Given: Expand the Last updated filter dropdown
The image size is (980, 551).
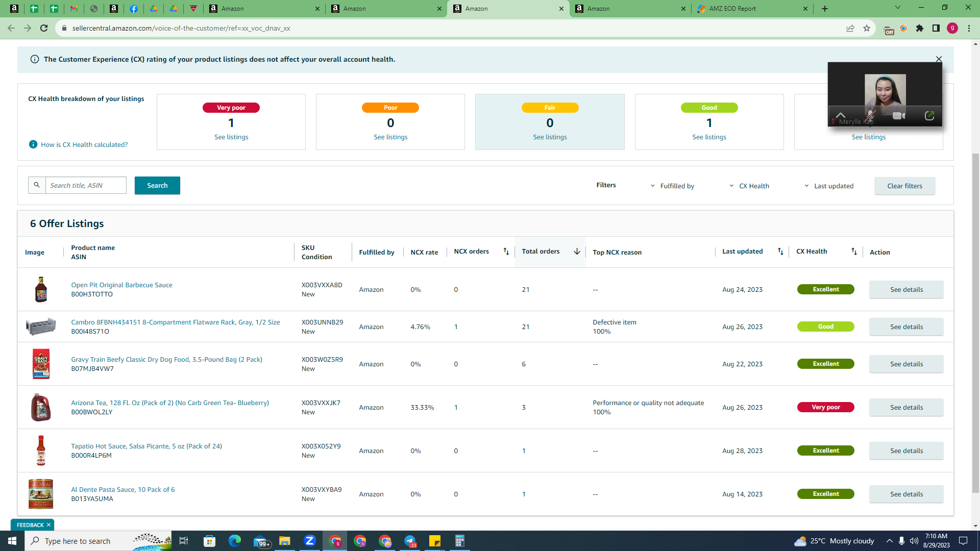Looking at the screenshot, I should tap(829, 186).
